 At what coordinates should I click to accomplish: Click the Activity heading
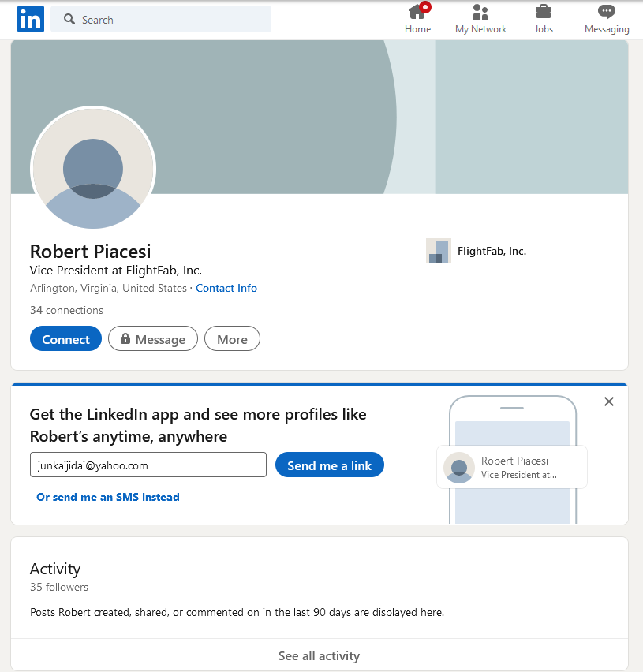[55, 569]
